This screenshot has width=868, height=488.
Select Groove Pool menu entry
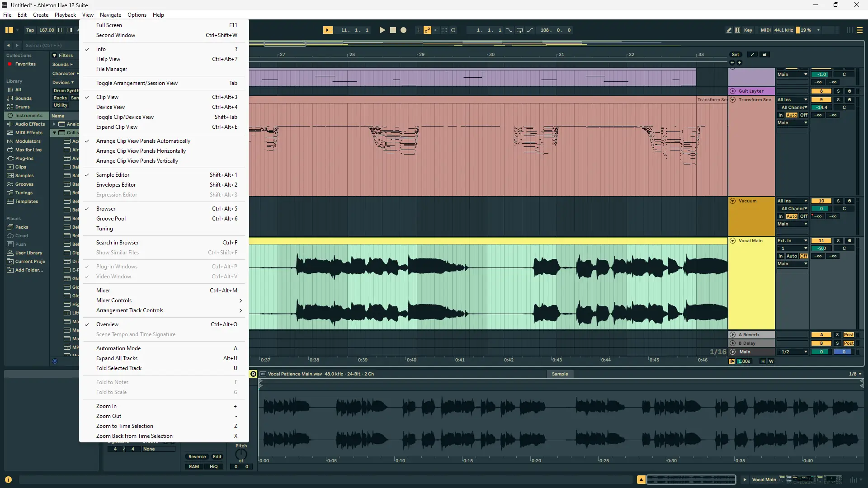111,219
